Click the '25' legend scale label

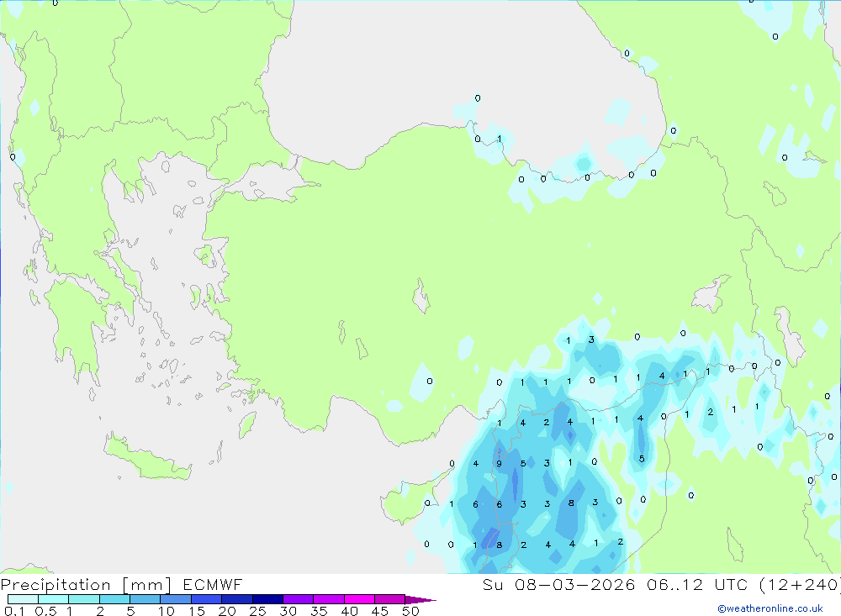tap(258, 611)
